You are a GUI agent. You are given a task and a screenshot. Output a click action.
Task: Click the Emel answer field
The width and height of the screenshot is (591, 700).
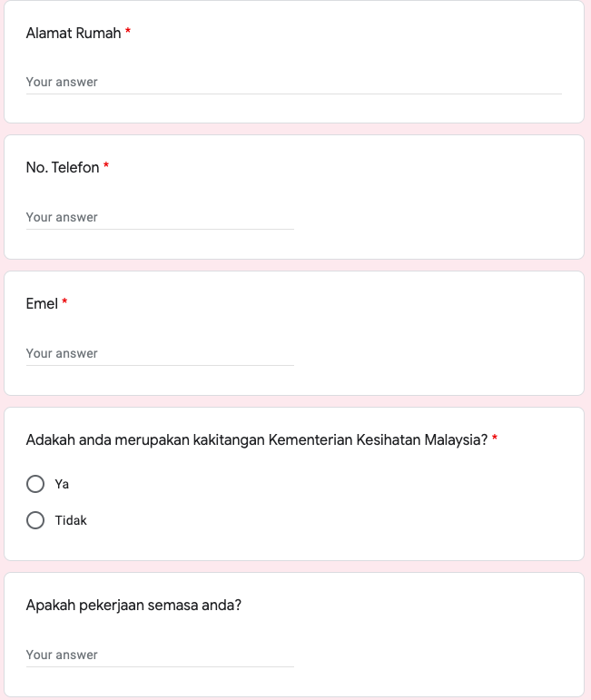tap(160, 353)
